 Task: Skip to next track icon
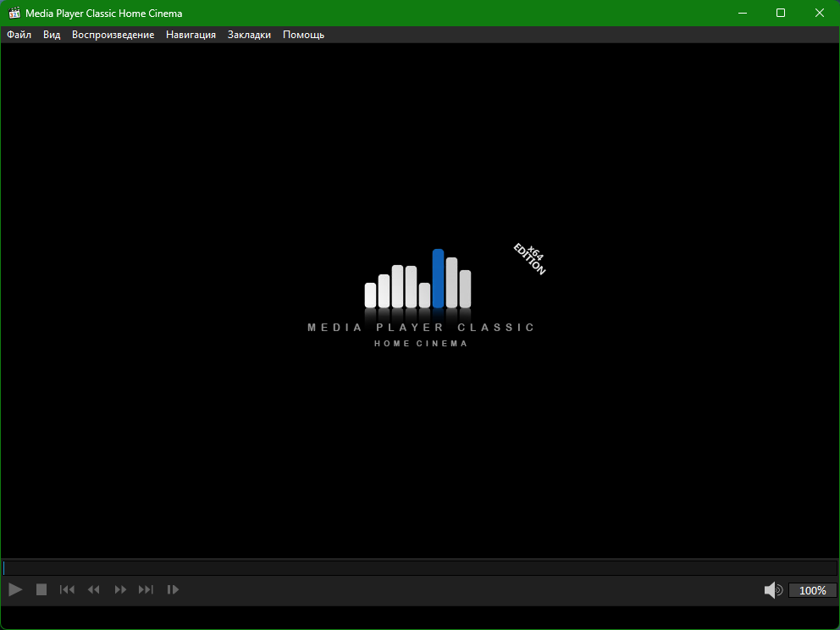click(146, 590)
